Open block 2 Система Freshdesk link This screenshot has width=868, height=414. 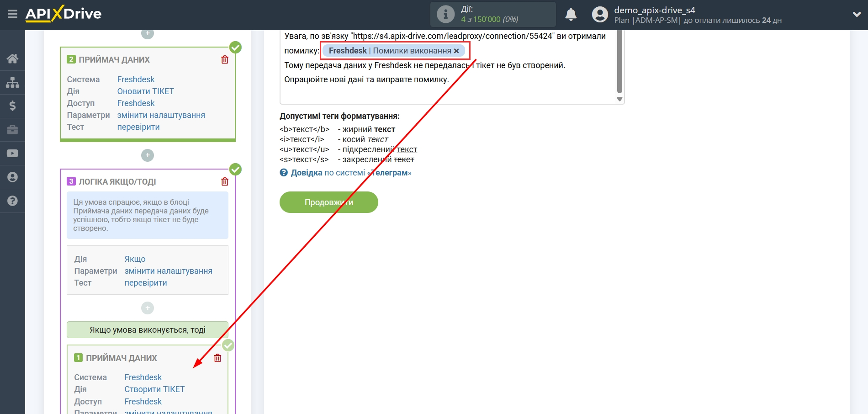(136, 80)
